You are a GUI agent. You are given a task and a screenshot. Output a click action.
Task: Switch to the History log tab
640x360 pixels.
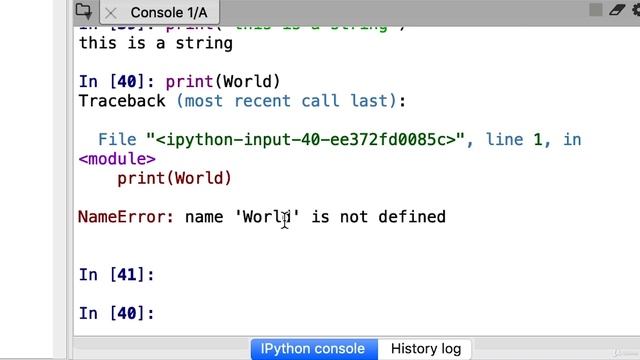[x=425, y=349]
